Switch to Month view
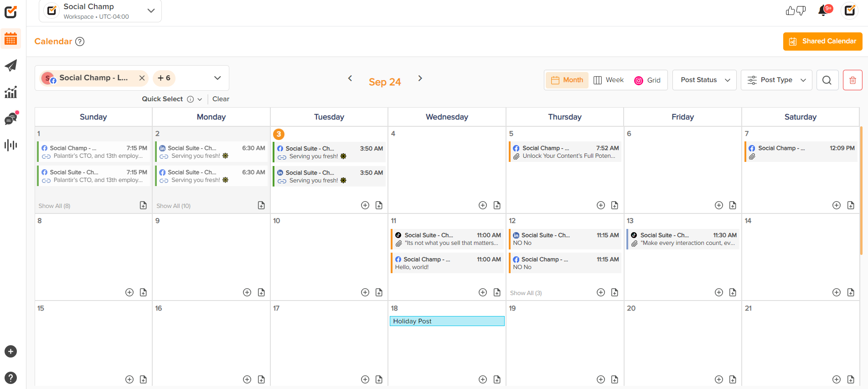 (567, 80)
